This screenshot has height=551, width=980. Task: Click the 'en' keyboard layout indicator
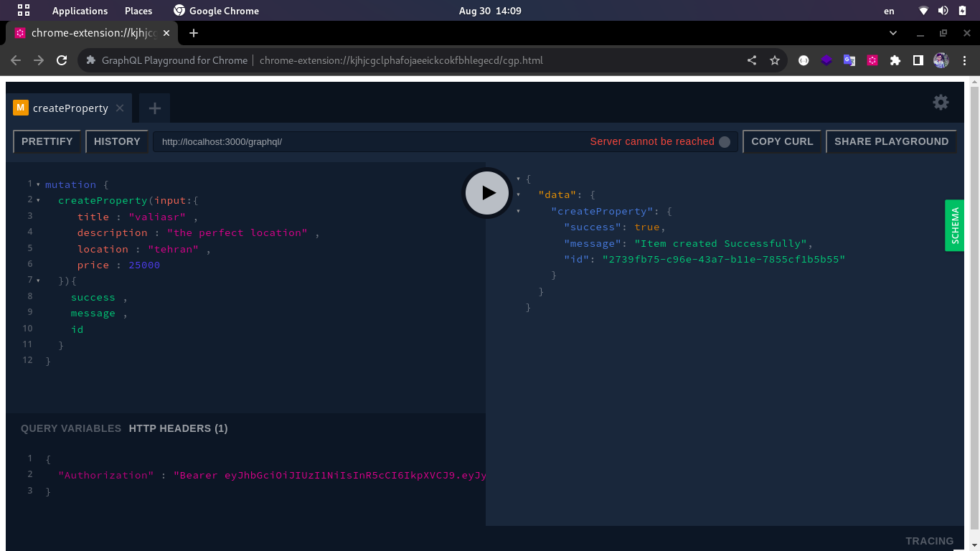pyautogui.click(x=889, y=11)
